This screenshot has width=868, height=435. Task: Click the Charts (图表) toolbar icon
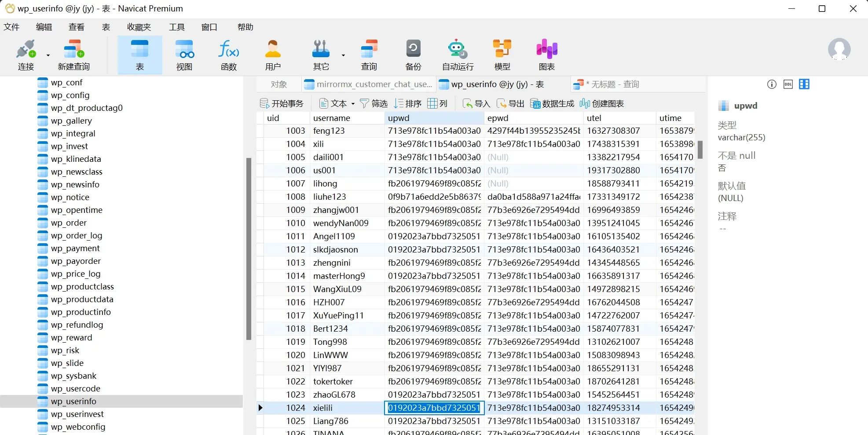546,49
